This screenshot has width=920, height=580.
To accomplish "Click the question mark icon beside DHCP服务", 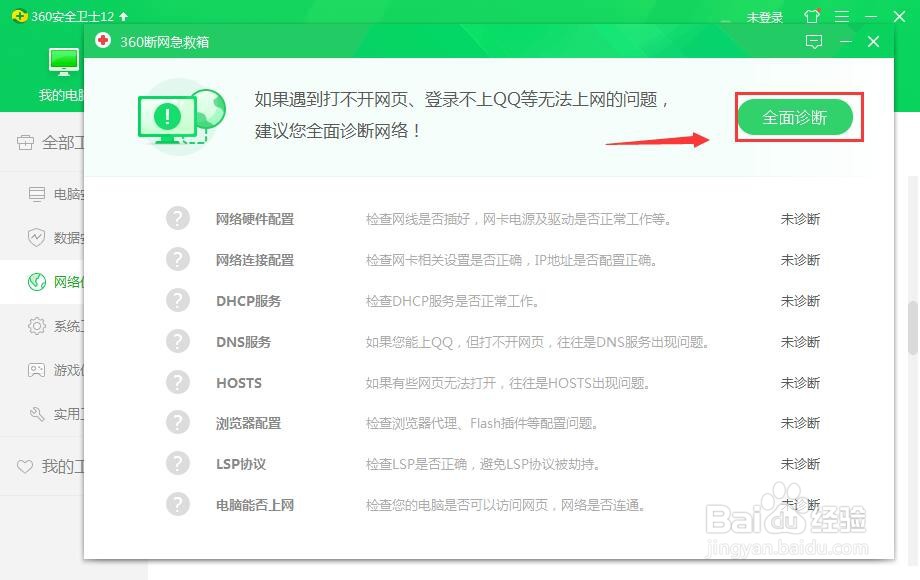I will click(x=177, y=300).
